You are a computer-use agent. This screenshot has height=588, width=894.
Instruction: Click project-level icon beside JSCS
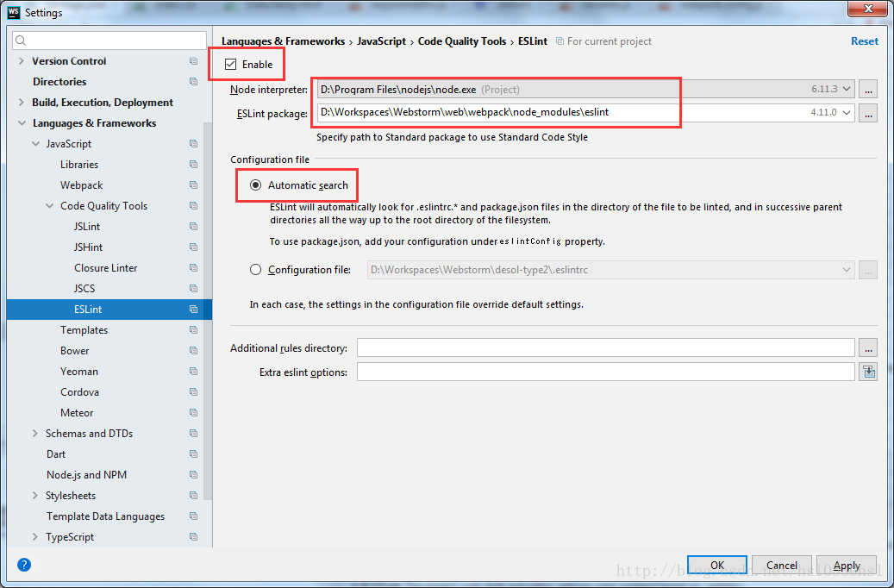coord(193,289)
